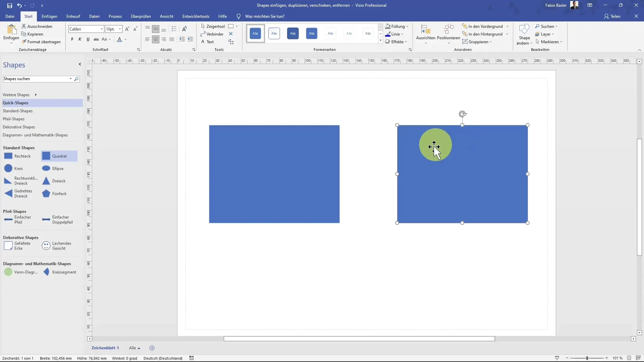Switch to the Entwurf tab
Screen dimensions: 644x362
(x=73, y=16)
